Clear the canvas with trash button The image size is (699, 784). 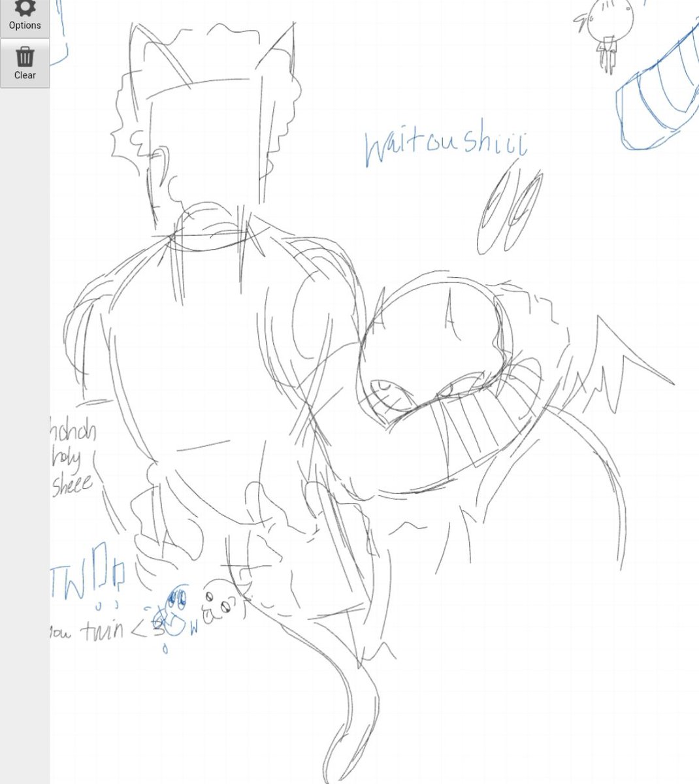pyautogui.click(x=25, y=63)
